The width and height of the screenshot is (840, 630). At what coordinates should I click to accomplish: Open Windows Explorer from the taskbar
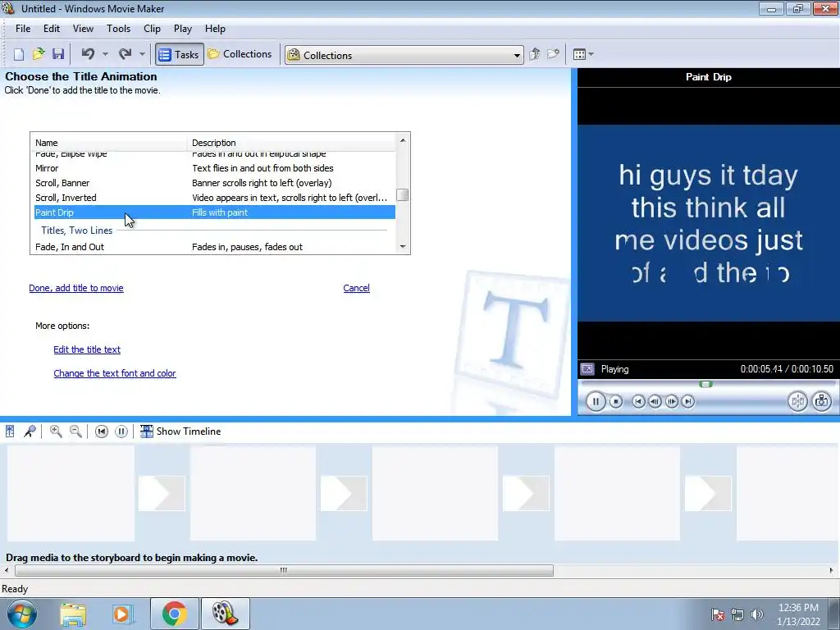tap(73, 614)
